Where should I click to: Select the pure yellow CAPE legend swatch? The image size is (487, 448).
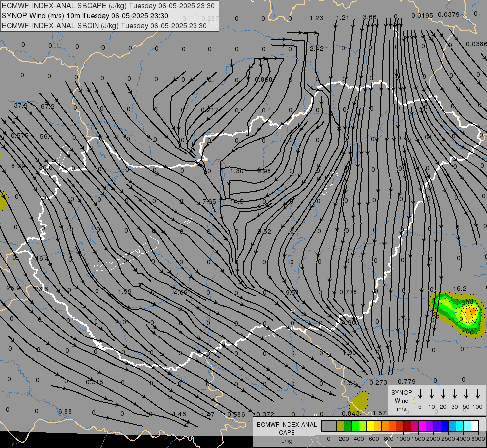coord(370,426)
